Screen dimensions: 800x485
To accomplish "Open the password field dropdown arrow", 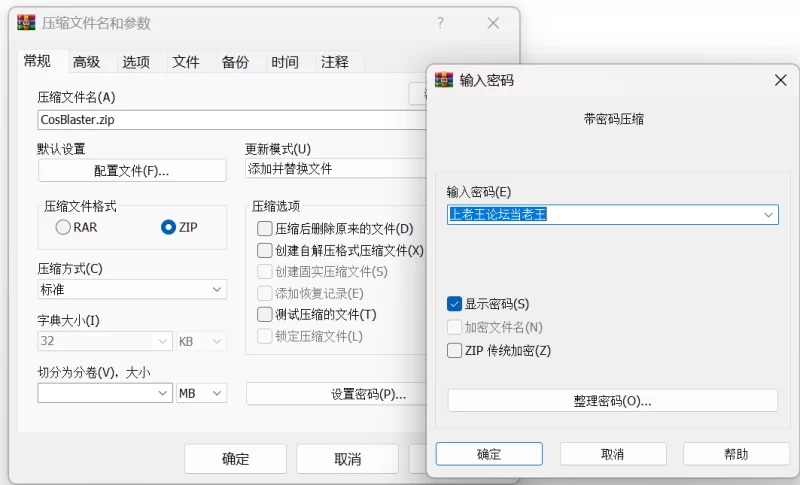I will (768, 214).
